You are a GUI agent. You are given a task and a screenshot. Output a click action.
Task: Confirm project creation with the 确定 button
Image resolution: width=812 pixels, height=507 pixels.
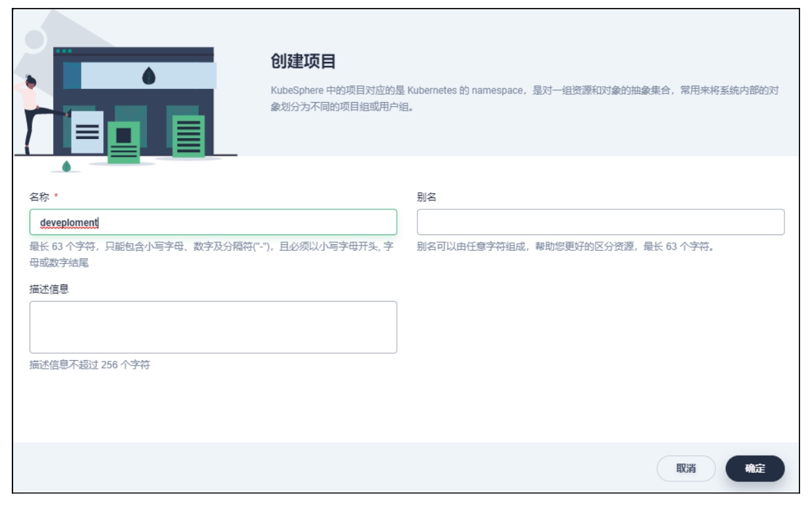pos(755,469)
